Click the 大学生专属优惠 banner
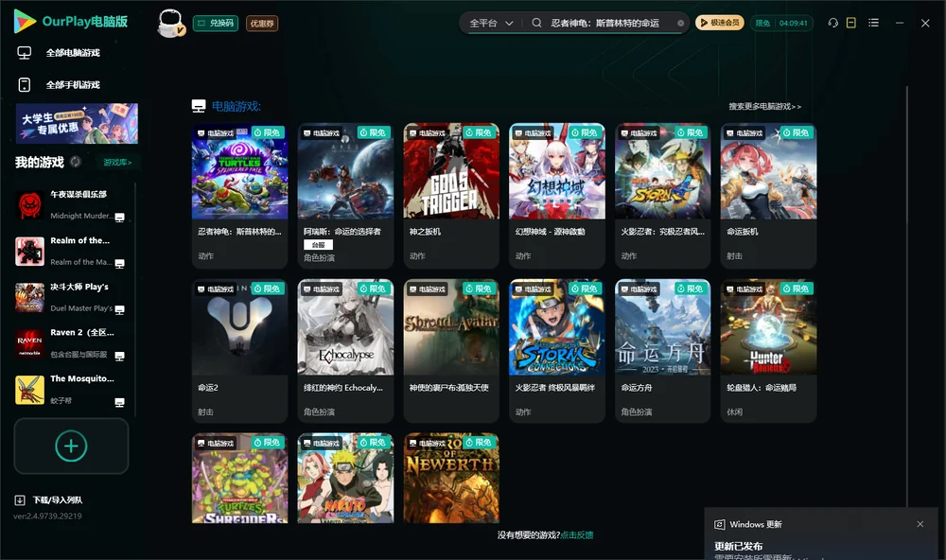The image size is (946, 560). point(77,123)
